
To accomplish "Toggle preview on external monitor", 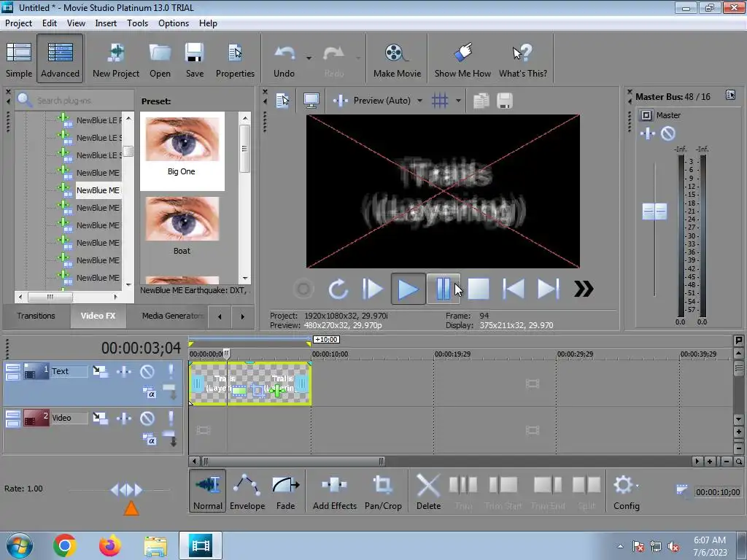I will (311, 101).
